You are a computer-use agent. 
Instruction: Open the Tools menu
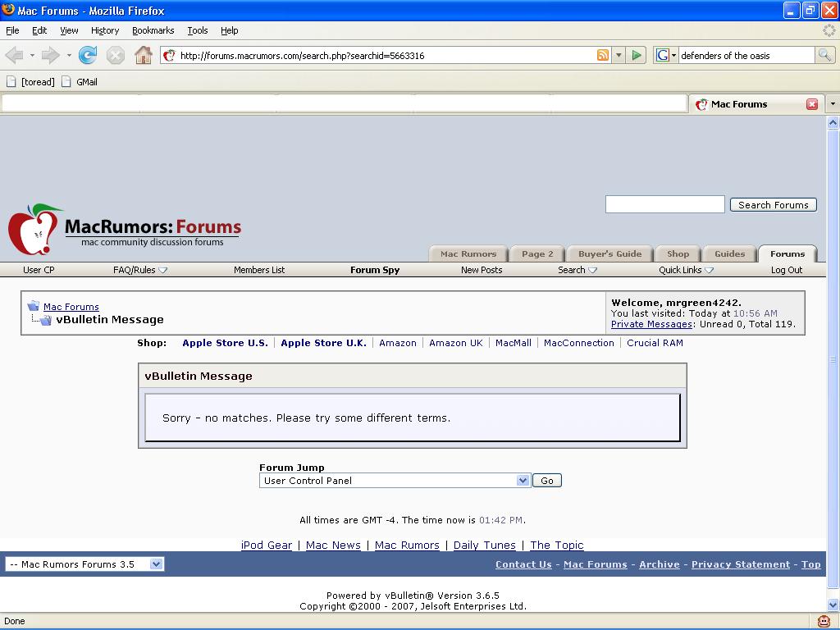pos(197,30)
